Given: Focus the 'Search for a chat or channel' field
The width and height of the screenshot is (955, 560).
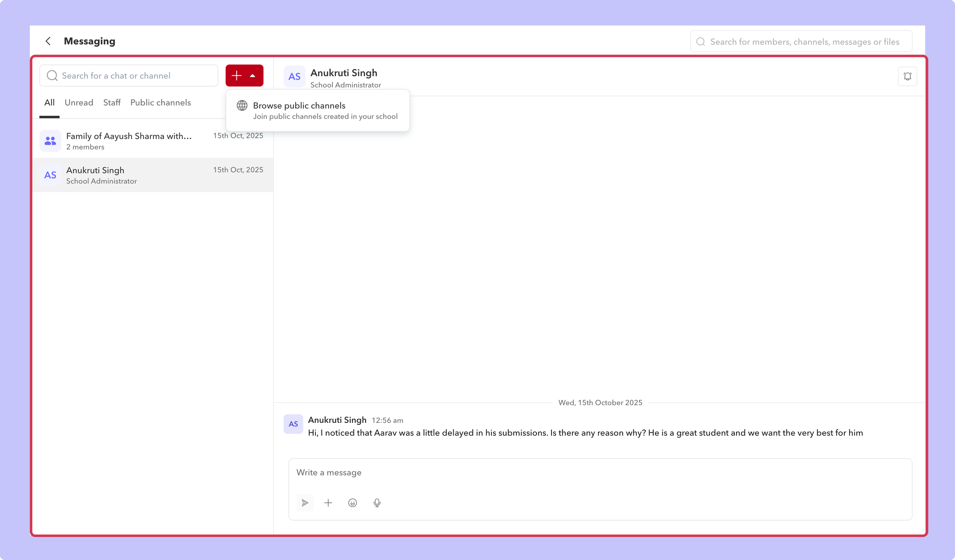Looking at the screenshot, I should tap(129, 75).
